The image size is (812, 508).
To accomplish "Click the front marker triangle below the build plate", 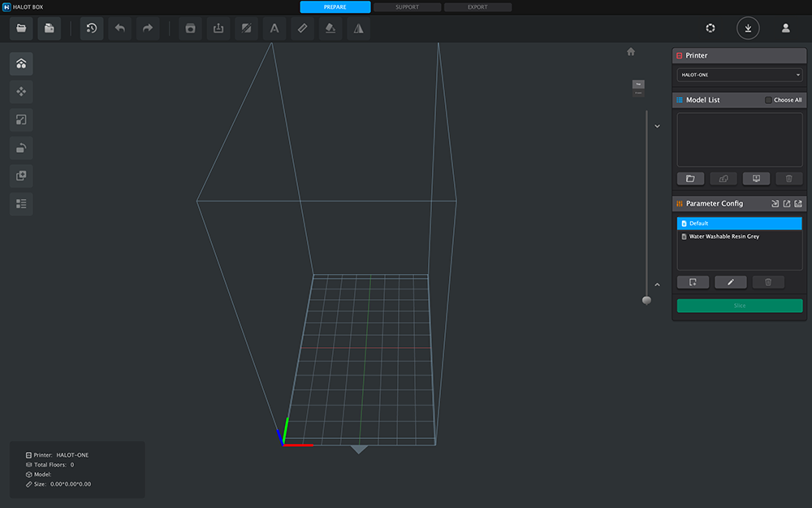I will (x=359, y=449).
